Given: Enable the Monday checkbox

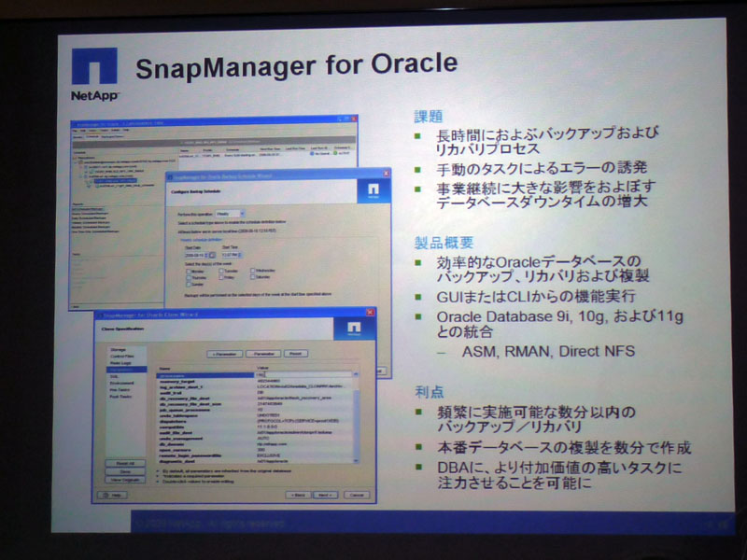Looking at the screenshot, I should 189,272.
